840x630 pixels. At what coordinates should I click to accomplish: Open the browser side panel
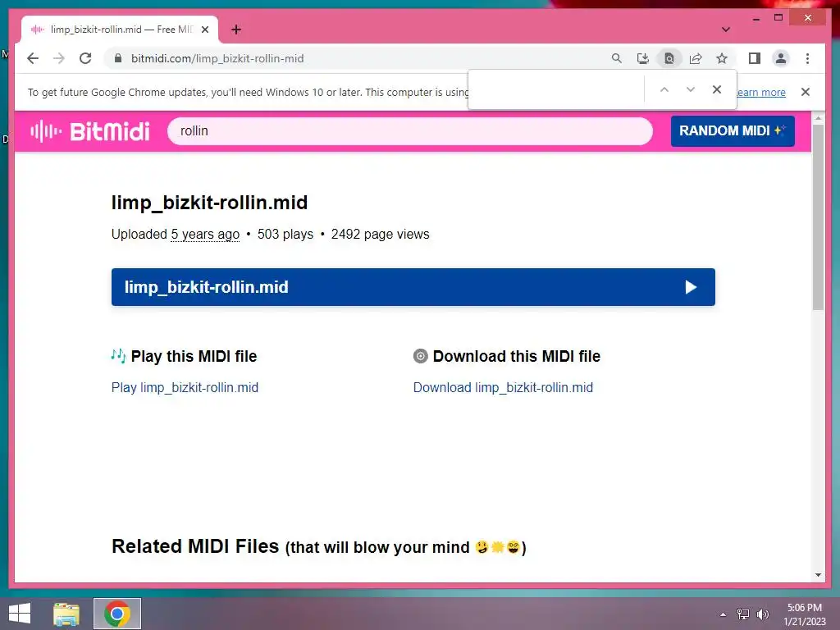755,58
